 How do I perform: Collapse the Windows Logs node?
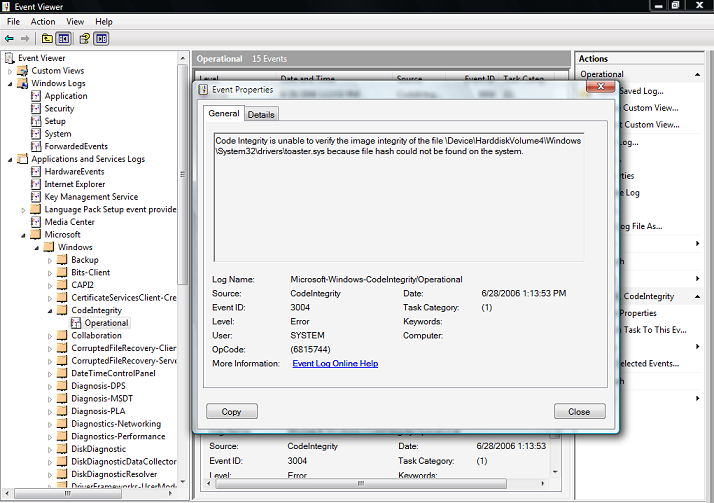coord(10,84)
